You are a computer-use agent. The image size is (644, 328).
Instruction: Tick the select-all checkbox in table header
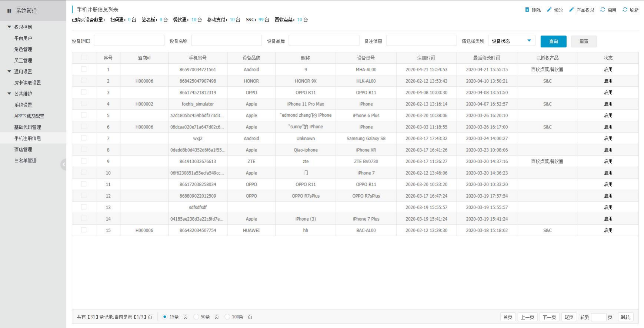pos(84,57)
